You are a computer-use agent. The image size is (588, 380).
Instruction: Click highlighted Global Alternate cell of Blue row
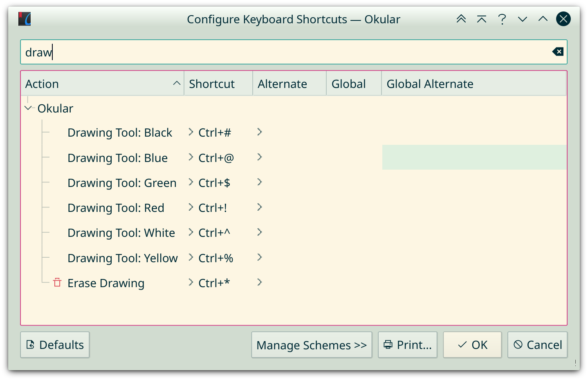pyautogui.click(x=474, y=157)
